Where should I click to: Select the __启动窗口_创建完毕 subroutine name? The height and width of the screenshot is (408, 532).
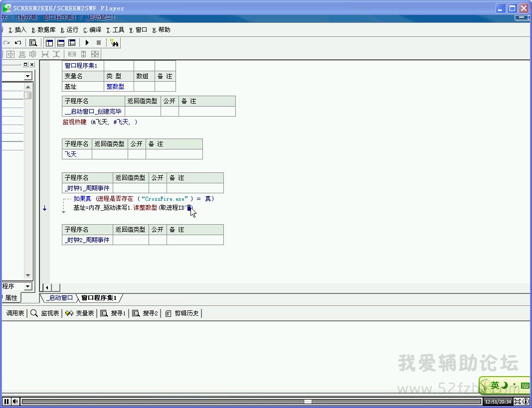pyautogui.click(x=93, y=112)
